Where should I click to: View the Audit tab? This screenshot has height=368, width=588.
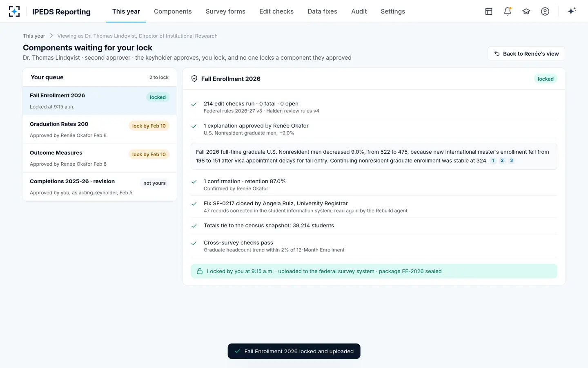pos(359,11)
